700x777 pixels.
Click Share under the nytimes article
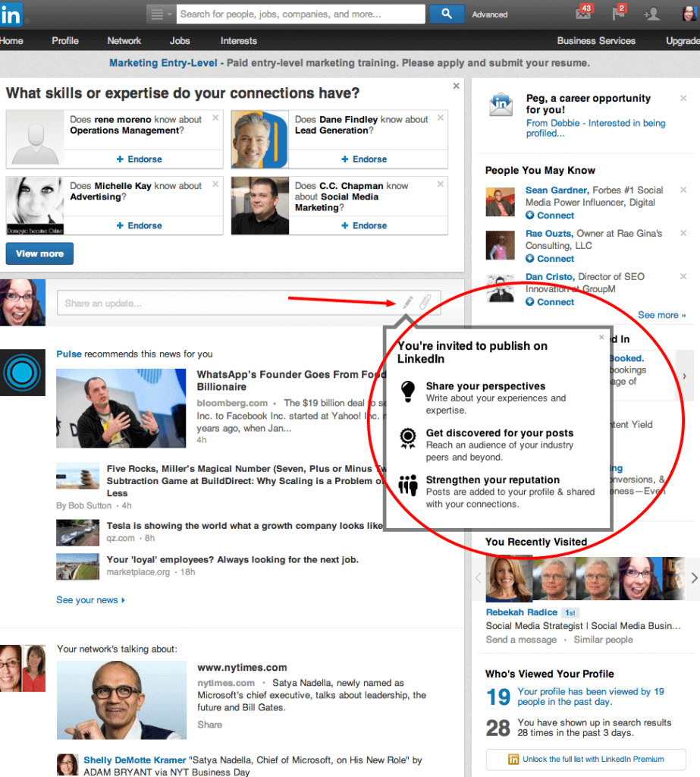(x=209, y=725)
